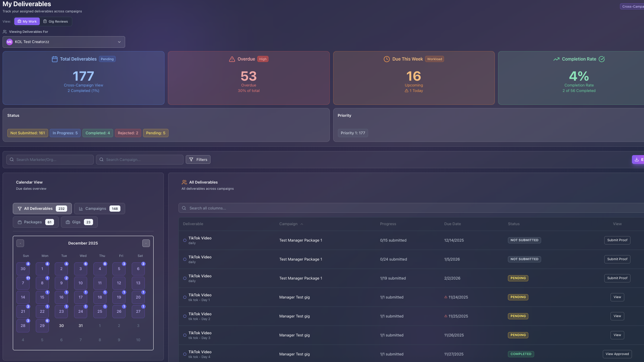Click the ME avatar in the creator selector
The image size is (644, 362).
9,42
